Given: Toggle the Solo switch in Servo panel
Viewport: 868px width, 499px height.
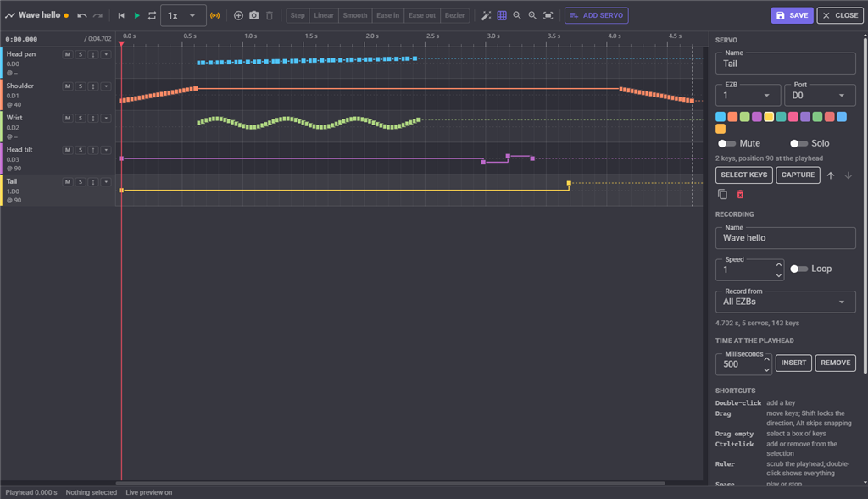Looking at the screenshot, I should pyautogui.click(x=798, y=144).
